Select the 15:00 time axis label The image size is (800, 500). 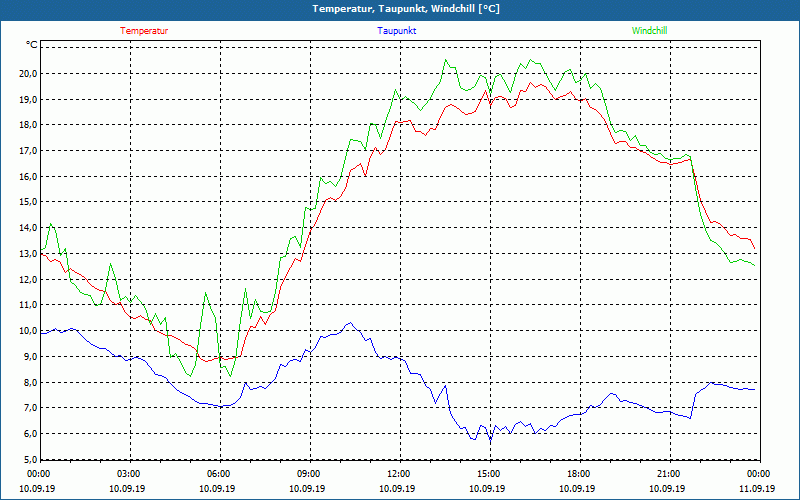click(489, 474)
